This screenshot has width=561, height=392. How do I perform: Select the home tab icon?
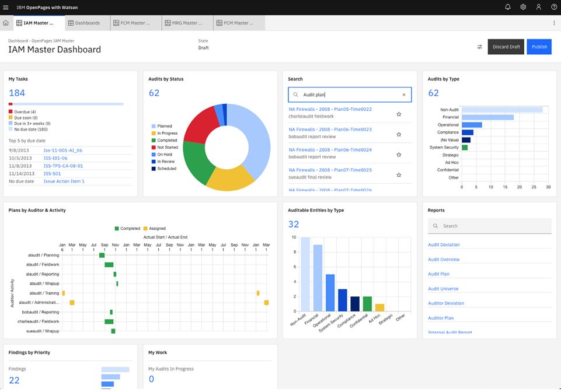[6, 22]
